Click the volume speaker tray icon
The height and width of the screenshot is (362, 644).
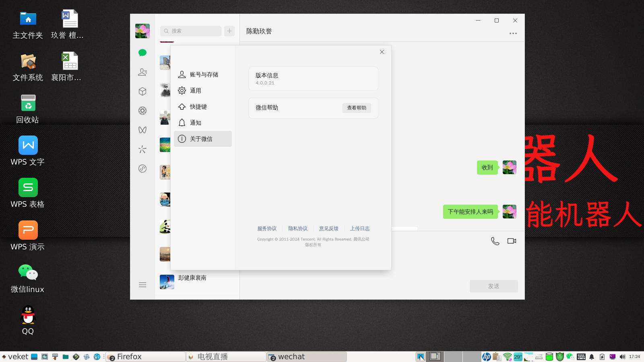tap(623, 357)
